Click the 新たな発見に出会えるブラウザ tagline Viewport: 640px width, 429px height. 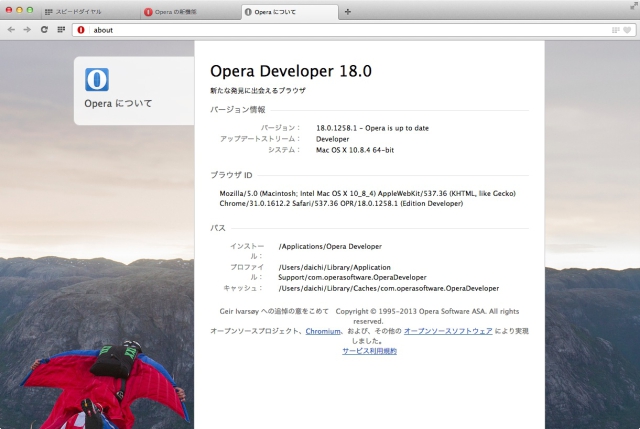[x=258, y=91]
